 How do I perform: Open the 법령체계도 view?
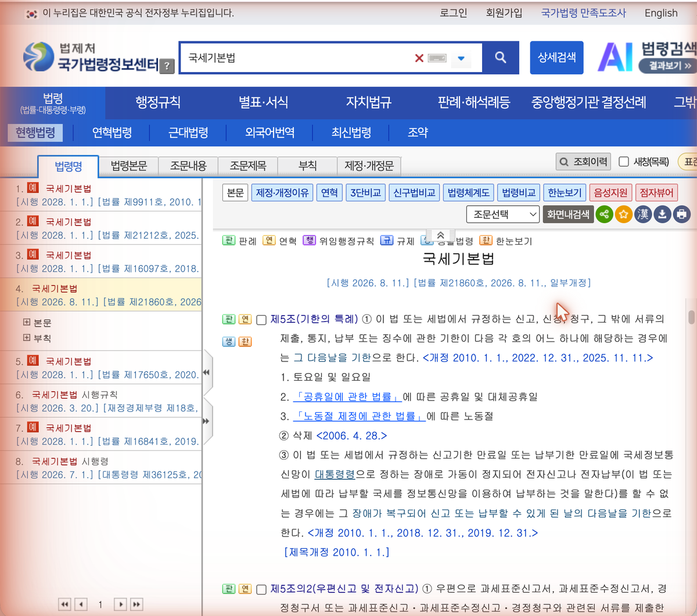point(468,192)
